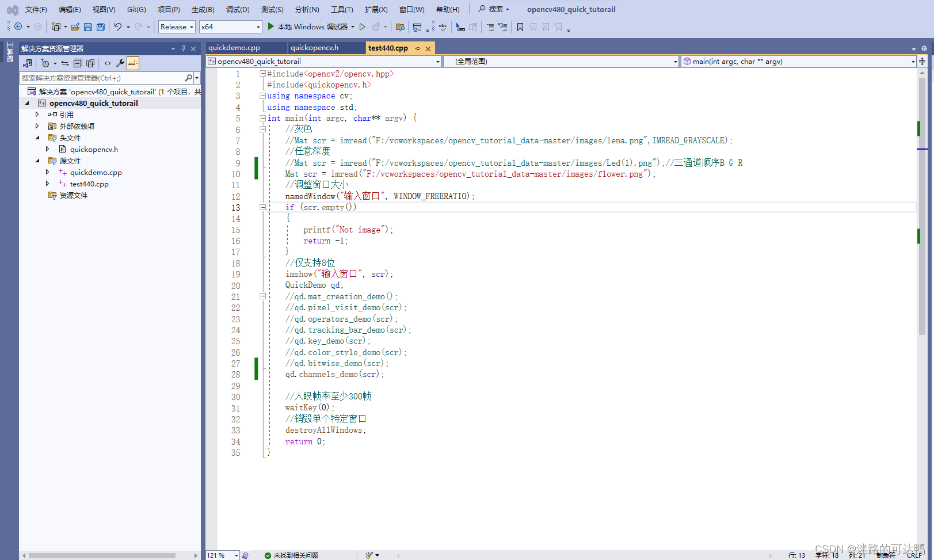
Task: Click the split editor icon above scrollbar
Action: (922, 61)
